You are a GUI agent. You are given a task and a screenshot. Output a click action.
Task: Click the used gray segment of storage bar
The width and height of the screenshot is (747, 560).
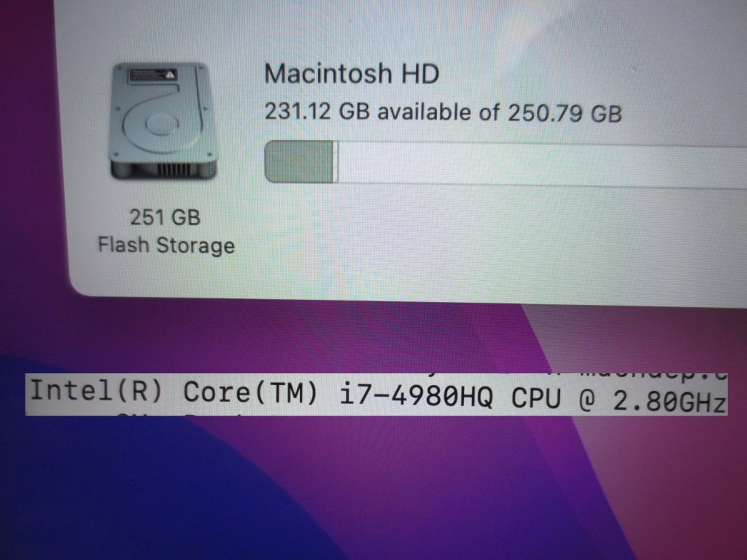pos(298,161)
